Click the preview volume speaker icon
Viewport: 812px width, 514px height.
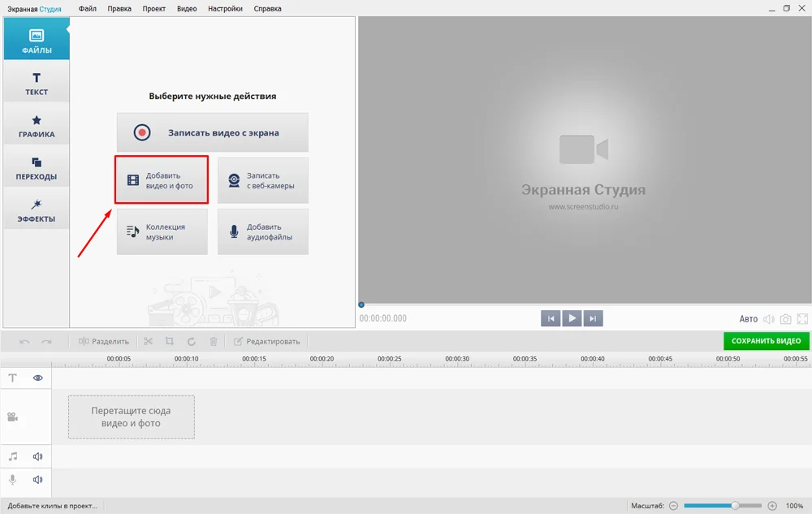(769, 319)
